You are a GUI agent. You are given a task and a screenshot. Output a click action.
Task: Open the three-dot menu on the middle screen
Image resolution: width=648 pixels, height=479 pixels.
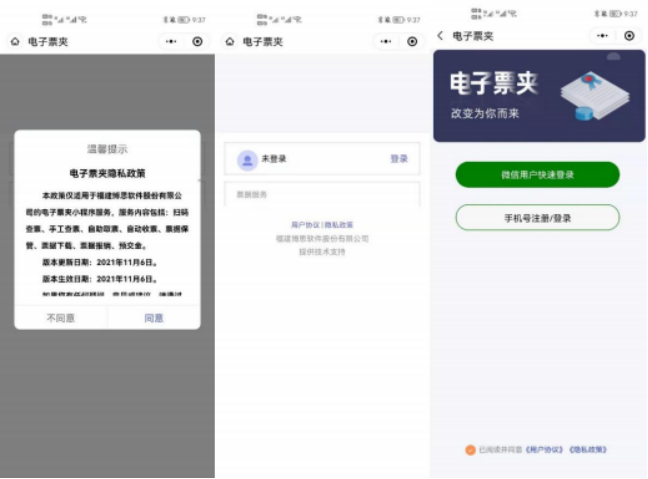(x=387, y=42)
